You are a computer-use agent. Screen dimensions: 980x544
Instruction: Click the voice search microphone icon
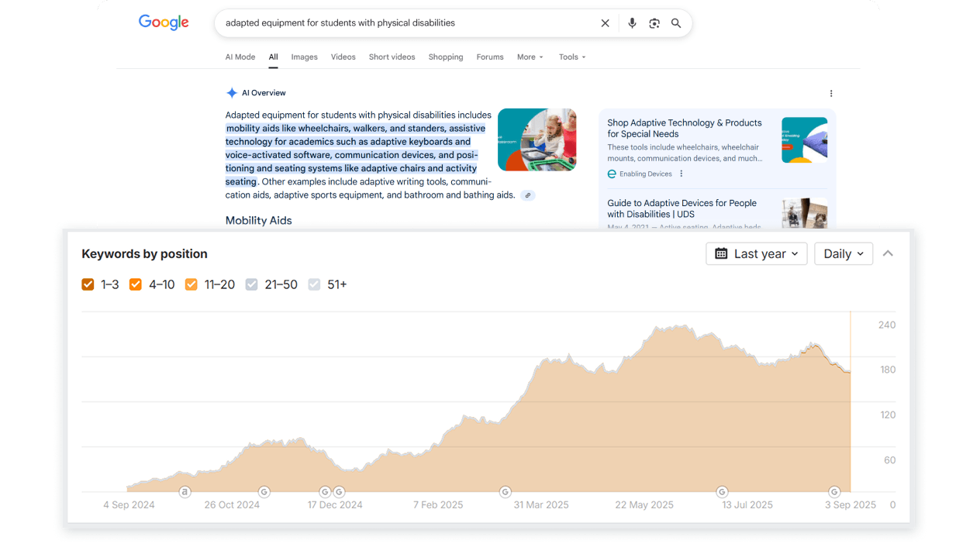coord(632,23)
